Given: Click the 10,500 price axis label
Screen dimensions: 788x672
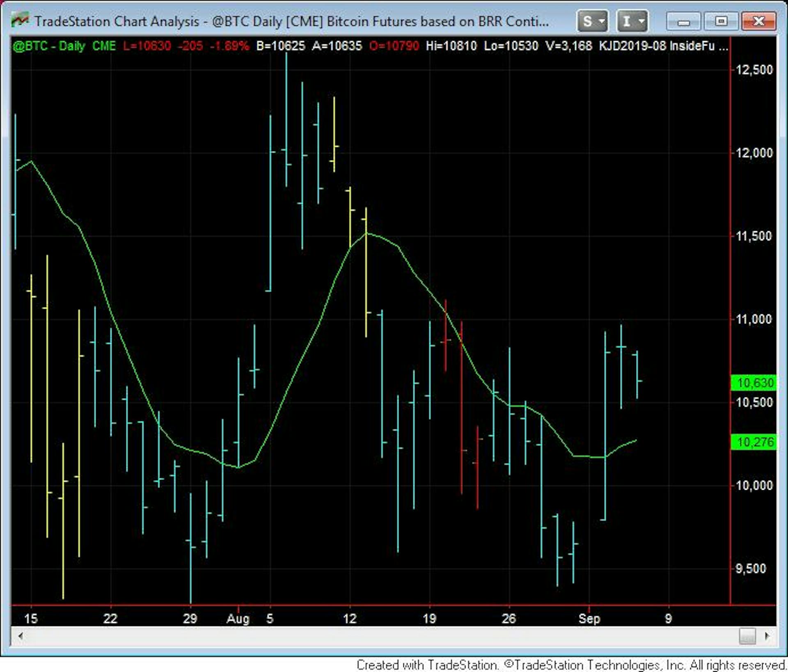Looking at the screenshot, I should [754, 402].
